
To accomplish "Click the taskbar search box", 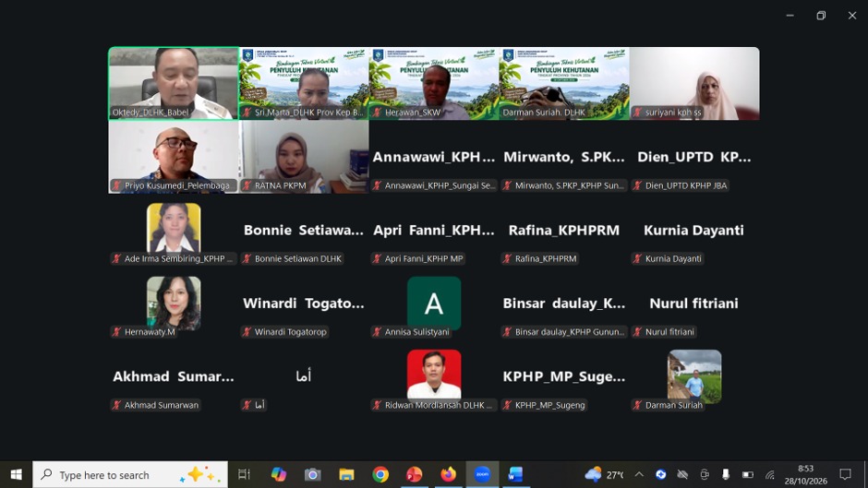I will click(130, 474).
